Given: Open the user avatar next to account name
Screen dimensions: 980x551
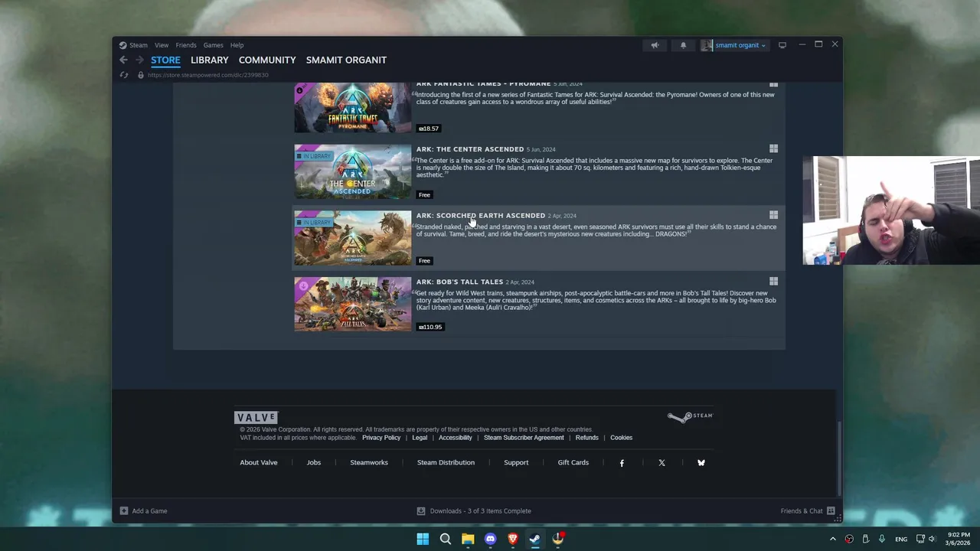Looking at the screenshot, I should coord(707,45).
